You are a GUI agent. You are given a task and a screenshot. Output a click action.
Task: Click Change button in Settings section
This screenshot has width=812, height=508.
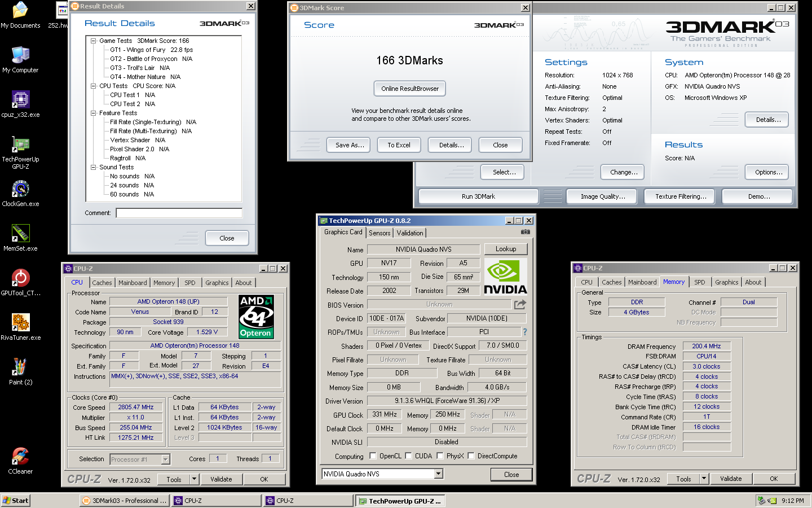(624, 172)
